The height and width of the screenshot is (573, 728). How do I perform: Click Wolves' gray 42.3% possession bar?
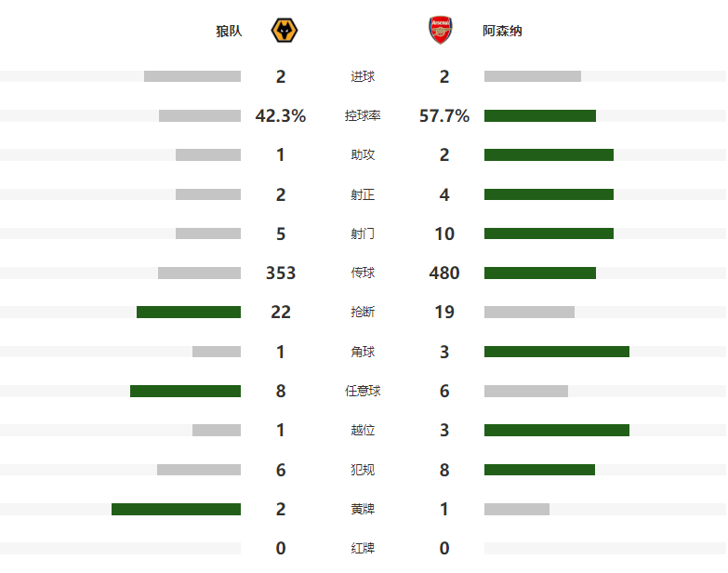(199, 116)
